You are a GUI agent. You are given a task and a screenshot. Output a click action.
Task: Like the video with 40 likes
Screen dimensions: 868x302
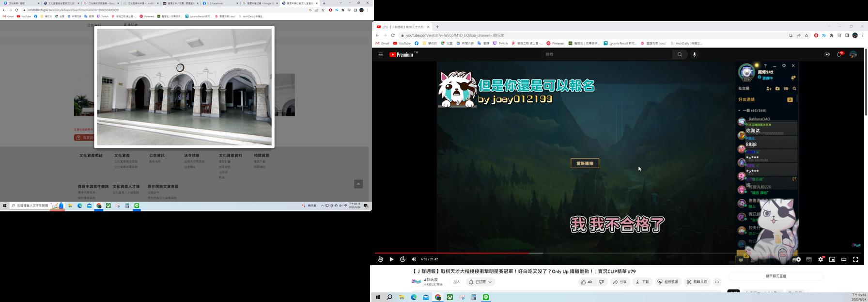[586, 282]
